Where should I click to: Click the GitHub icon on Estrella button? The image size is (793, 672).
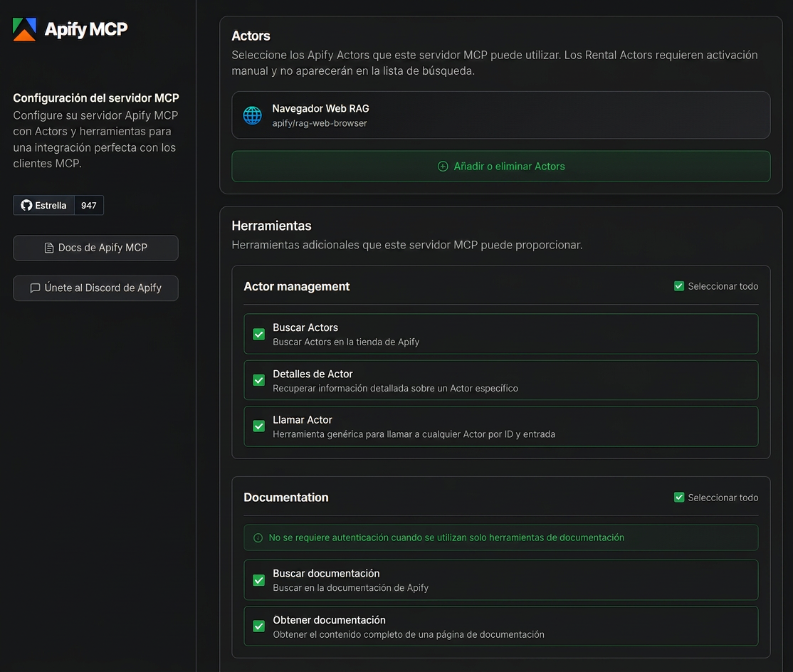26,205
